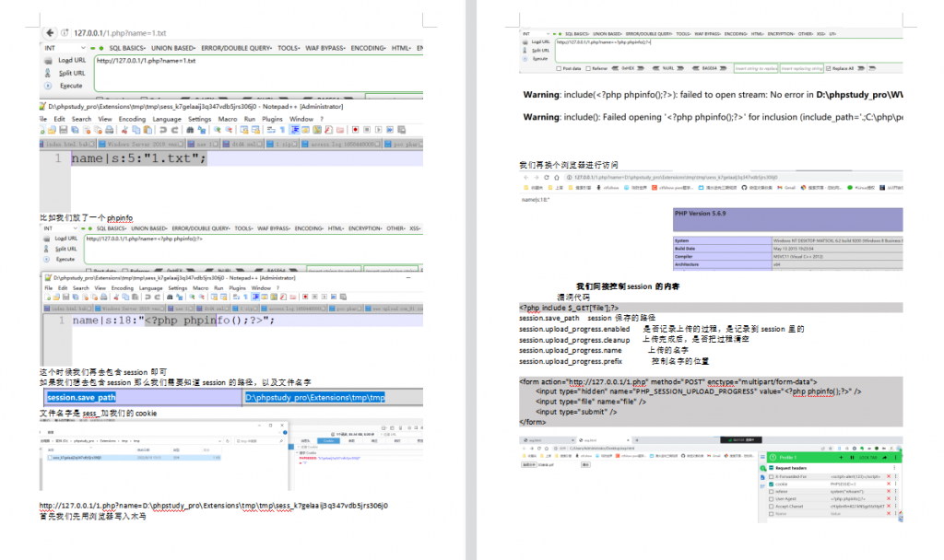This screenshot has width=944, height=560.
Task: Click Copy icon in the phpinfo Notepad++ toolbar
Action: (x=126, y=297)
